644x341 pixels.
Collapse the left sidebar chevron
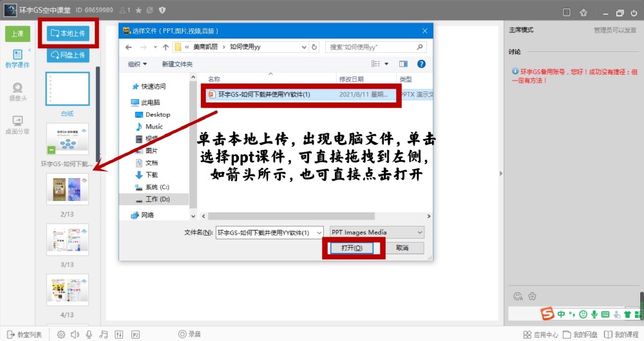click(30, 50)
